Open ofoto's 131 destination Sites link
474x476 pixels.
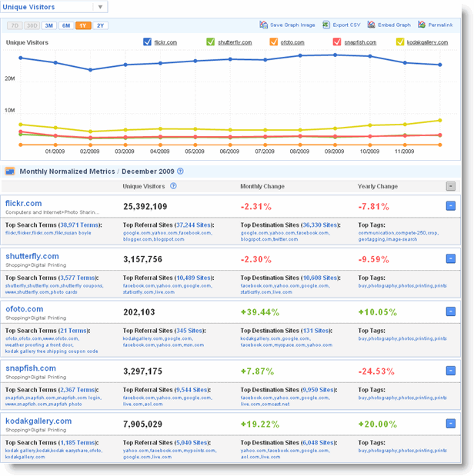316,331
